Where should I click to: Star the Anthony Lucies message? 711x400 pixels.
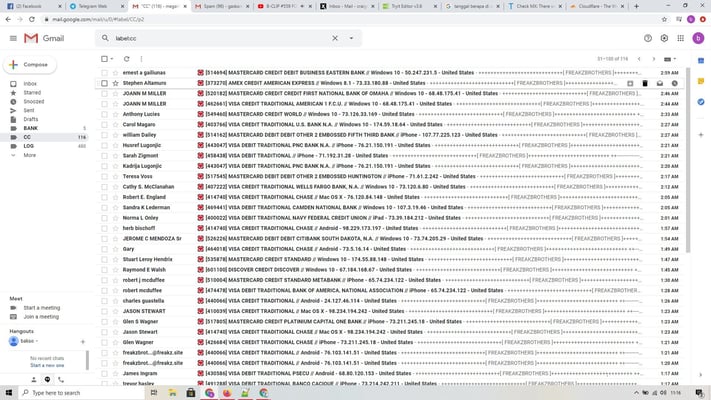(115, 114)
